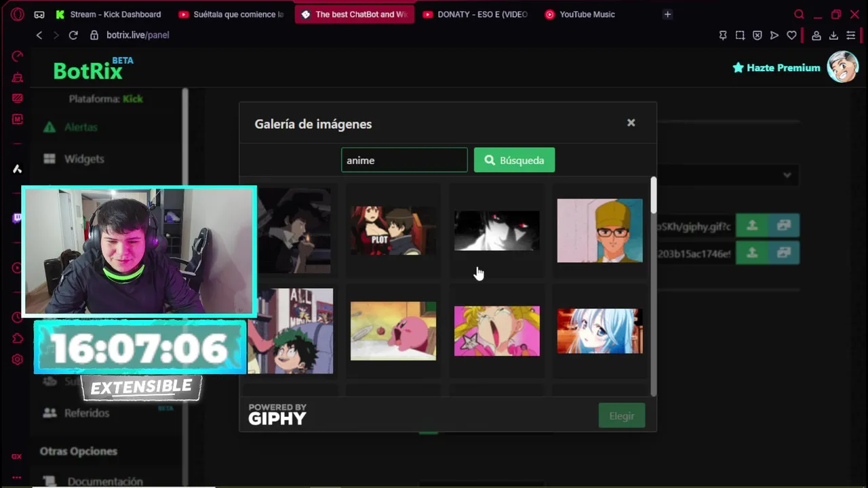Click upload icon beside giphy.gif field
The height and width of the screenshot is (488, 868).
pyautogui.click(x=752, y=226)
